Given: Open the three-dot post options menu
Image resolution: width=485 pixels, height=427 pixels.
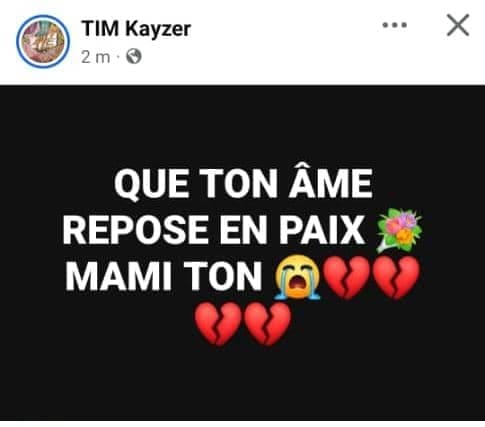Looking at the screenshot, I should (395, 25).
